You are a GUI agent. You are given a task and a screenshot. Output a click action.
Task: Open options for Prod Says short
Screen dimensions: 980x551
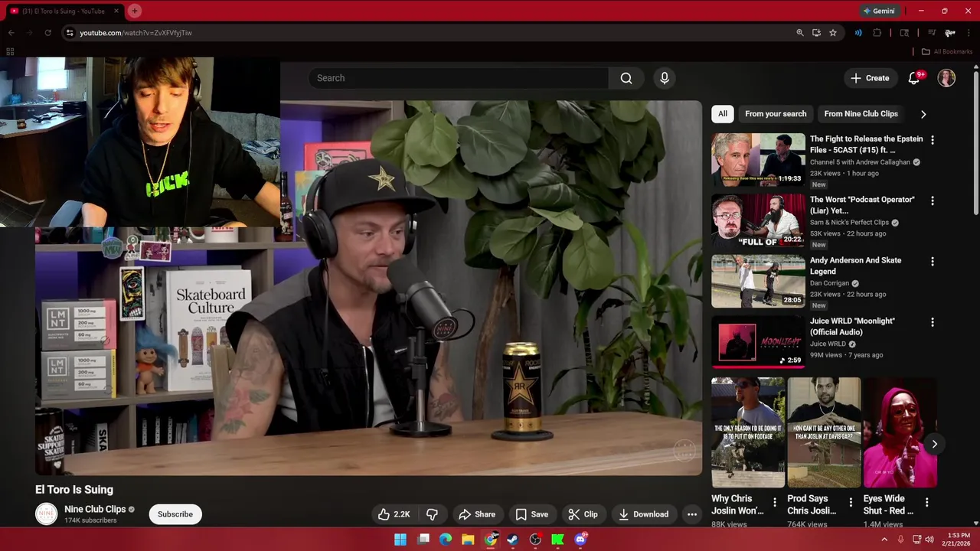851,503
